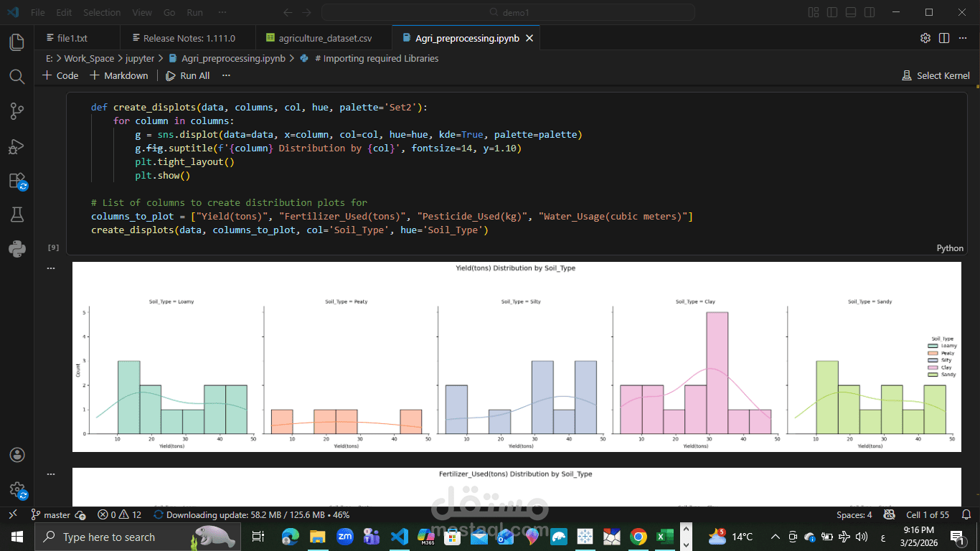980x551 pixels.
Task: Click the Accounts icon in activity bar
Action: [x=17, y=455]
